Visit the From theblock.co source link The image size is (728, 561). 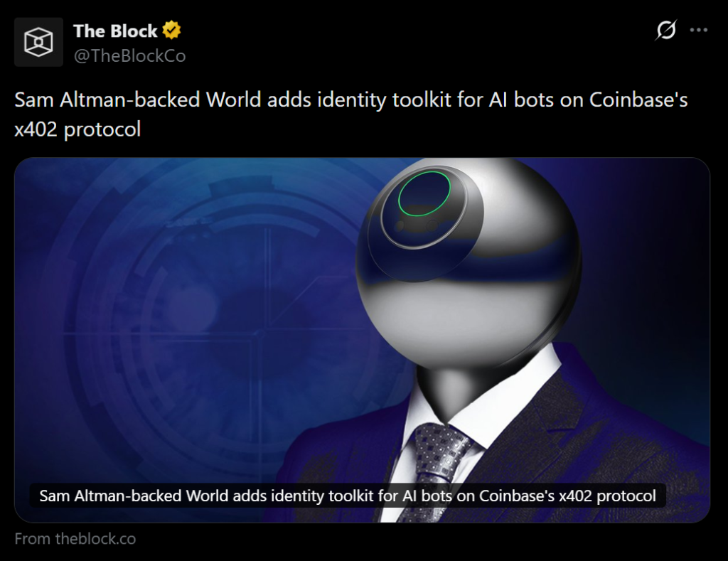(x=75, y=539)
